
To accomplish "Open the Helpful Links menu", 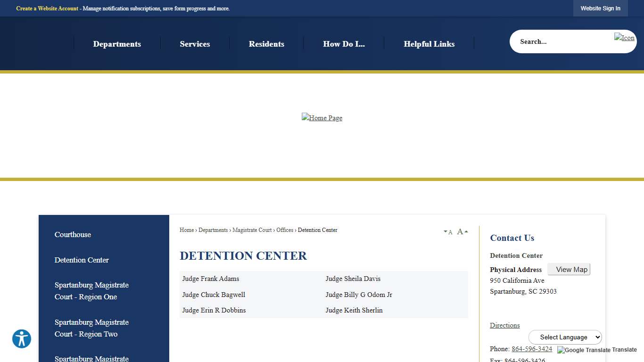I will 429,44.
